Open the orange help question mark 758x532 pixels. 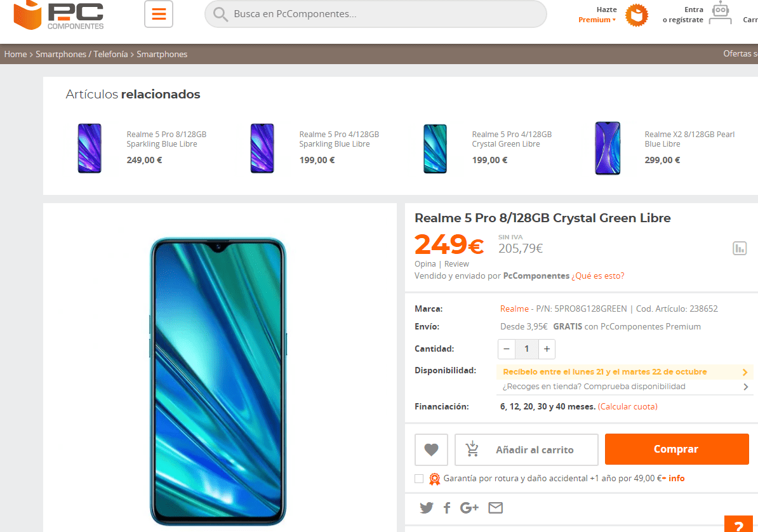[x=739, y=525]
